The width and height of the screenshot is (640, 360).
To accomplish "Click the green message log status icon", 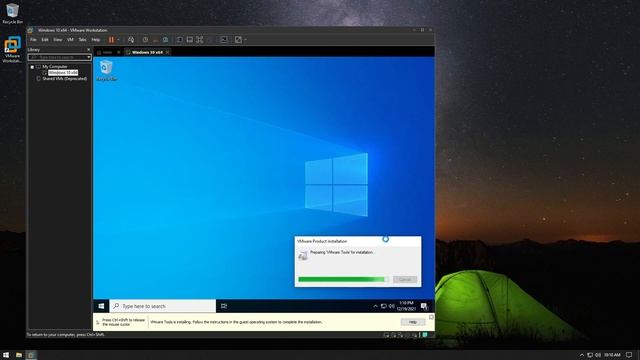I will tap(425, 335).
